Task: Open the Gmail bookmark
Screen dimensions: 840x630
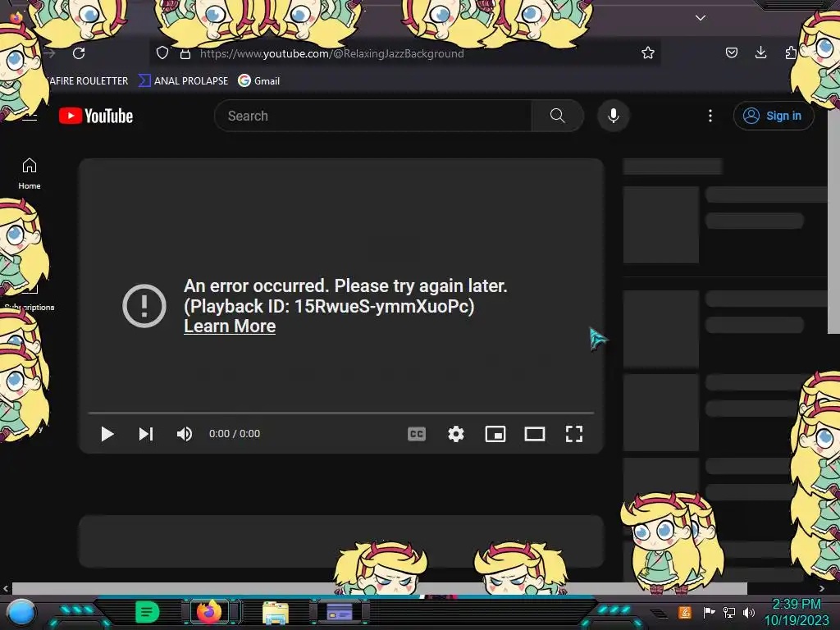Action: pos(259,81)
